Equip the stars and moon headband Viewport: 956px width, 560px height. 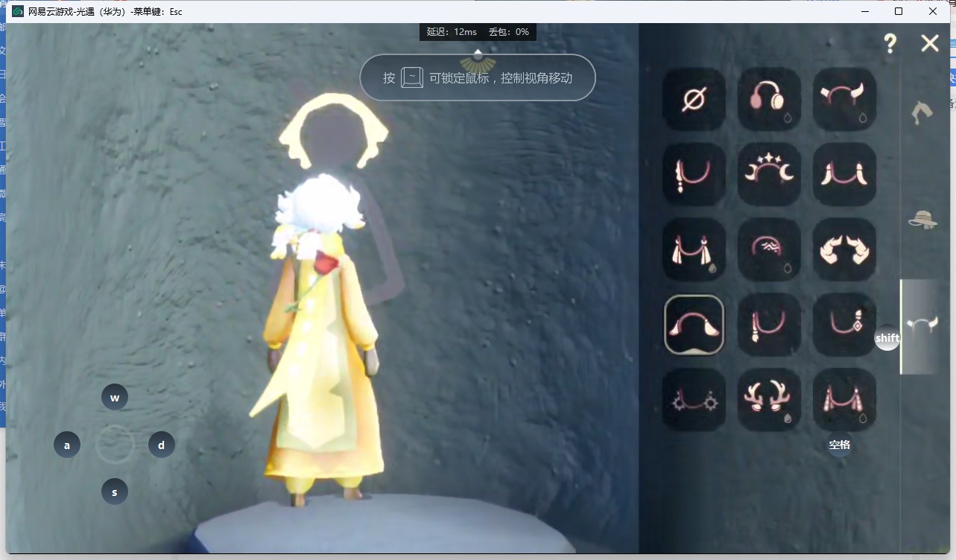[769, 174]
